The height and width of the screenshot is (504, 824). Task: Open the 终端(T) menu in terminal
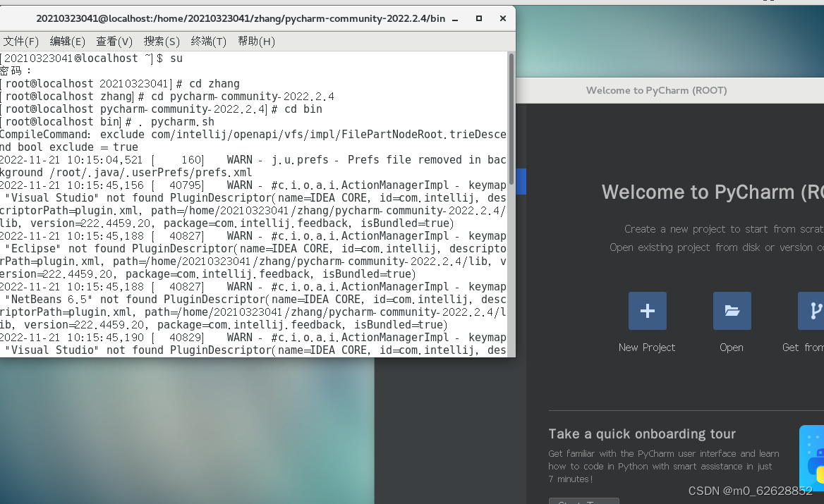[209, 42]
